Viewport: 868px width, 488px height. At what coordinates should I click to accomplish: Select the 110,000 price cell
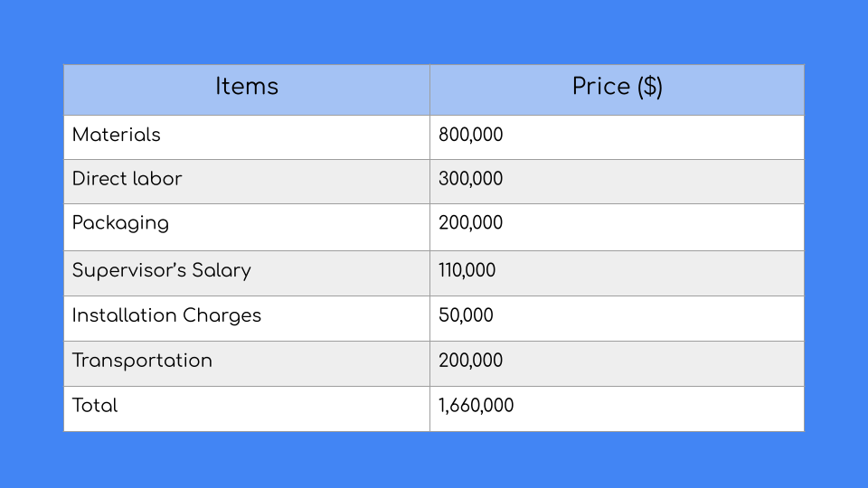[x=467, y=270]
